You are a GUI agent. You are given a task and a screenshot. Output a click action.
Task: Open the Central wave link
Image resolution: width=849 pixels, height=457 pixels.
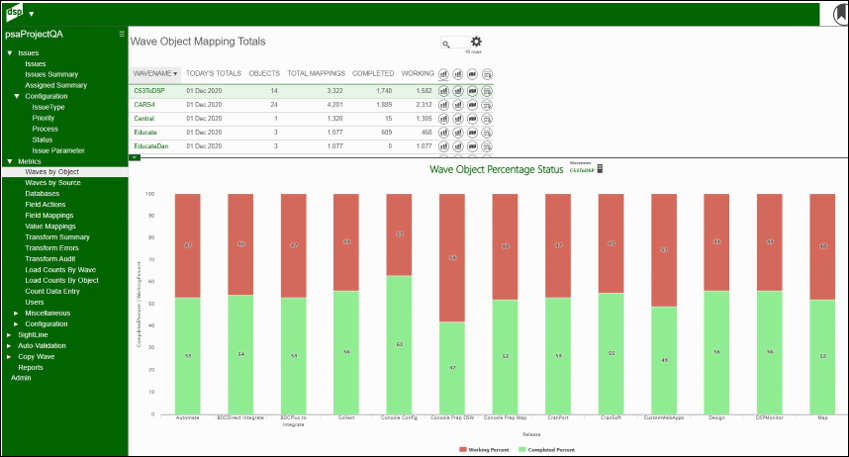click(x=144, y=119)
